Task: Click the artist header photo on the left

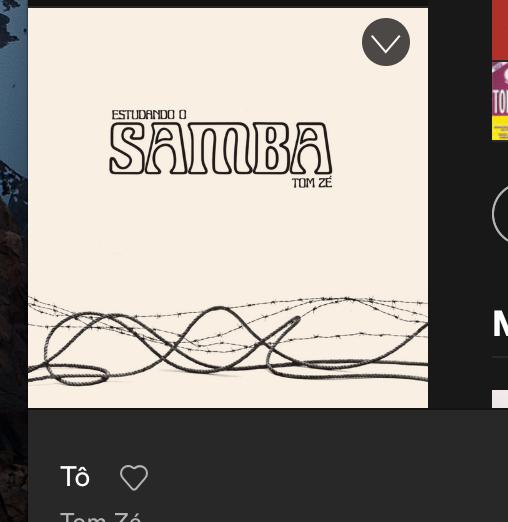Action: click(x=14, y=261)
